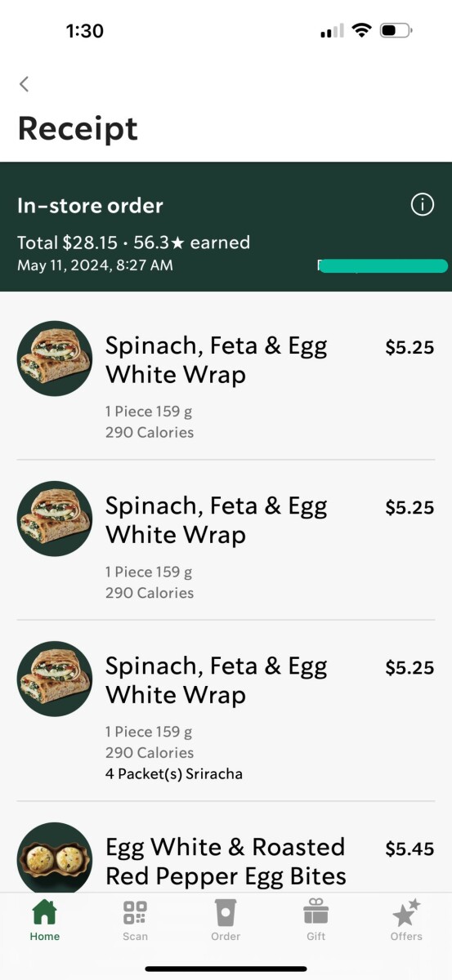Select first Spinach, Feta & Egg White Wrap thumbnail
The height and width of the screenshot is (980, 452).
[x=55, y=359]
